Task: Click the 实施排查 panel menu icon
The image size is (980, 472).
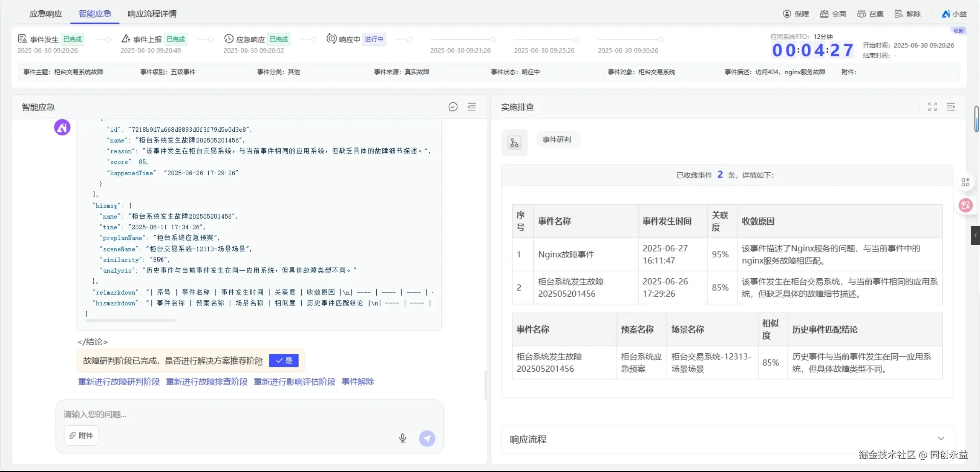Action: pos(951,107)
